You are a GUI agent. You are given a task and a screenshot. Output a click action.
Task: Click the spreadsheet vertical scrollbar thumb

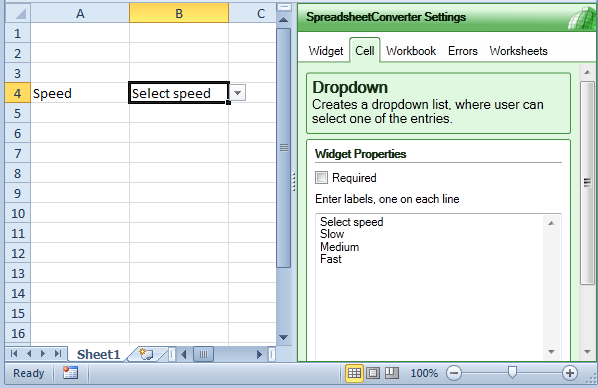tap(283, 148)
